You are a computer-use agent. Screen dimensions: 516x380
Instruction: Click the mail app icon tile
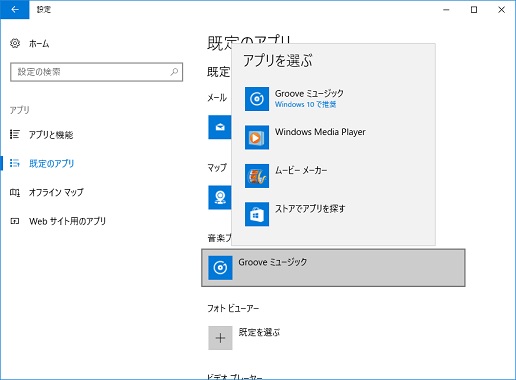click(220, 127)
